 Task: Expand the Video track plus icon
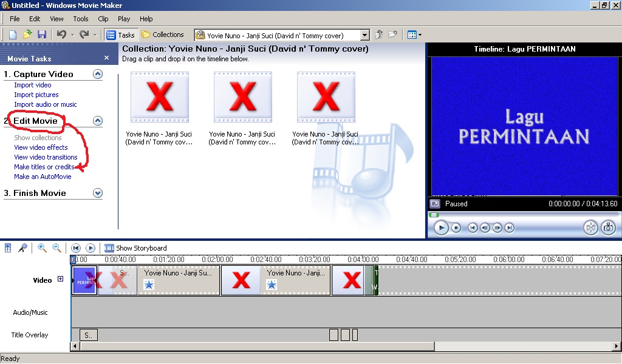(x=60, y=279)
